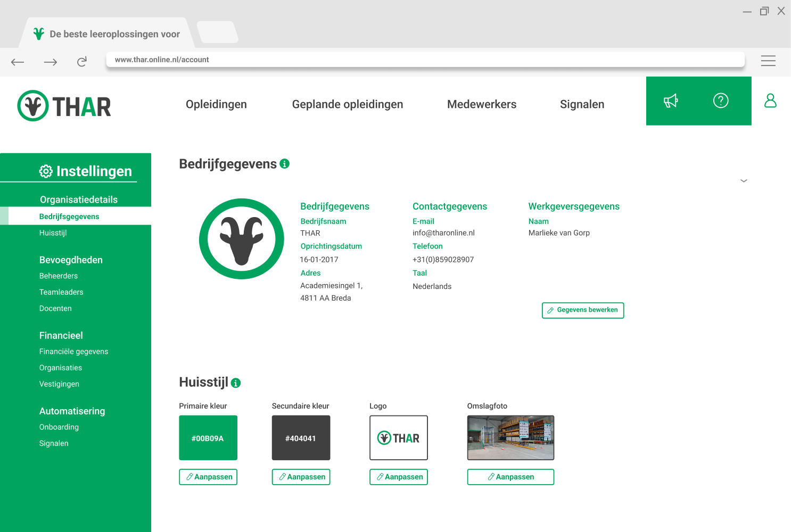The width and height of the screenshot is (791, 532).
Task: Go back with browser back arrow
Action: coord(18,62)
